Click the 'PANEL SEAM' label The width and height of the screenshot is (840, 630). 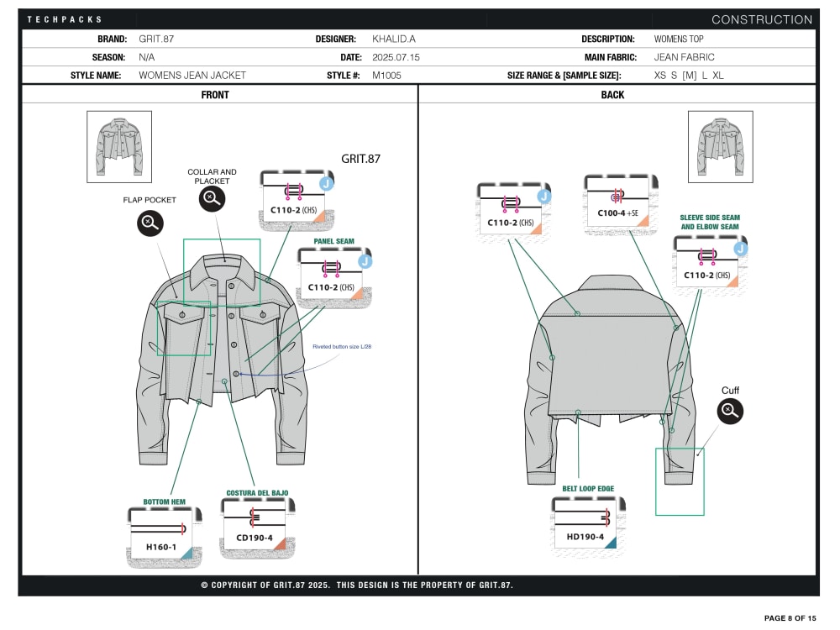(333, 241)
